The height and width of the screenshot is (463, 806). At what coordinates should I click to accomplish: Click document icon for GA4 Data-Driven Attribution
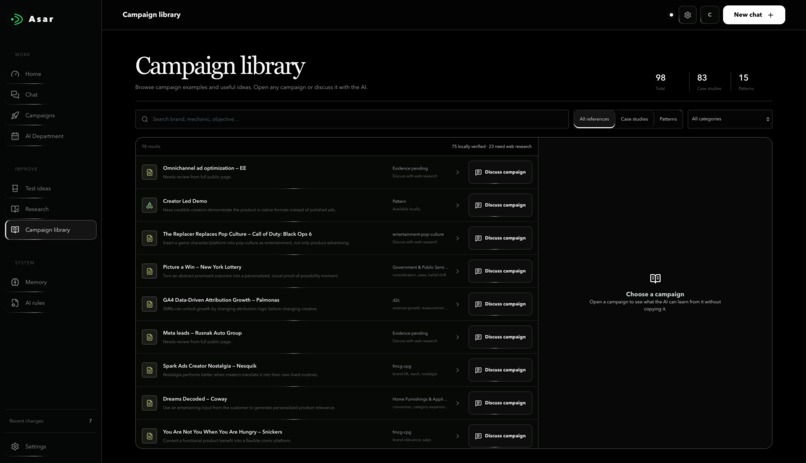pos(150,304)
